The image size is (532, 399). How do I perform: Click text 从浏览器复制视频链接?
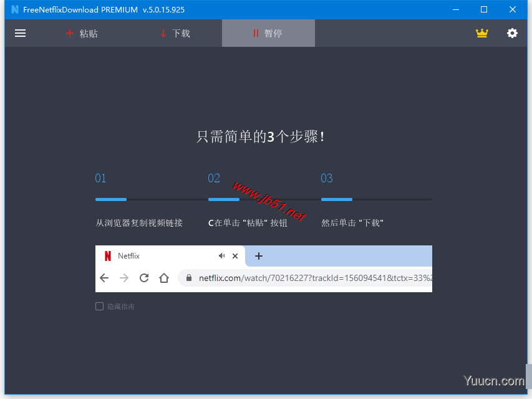[x=139, y=223]
